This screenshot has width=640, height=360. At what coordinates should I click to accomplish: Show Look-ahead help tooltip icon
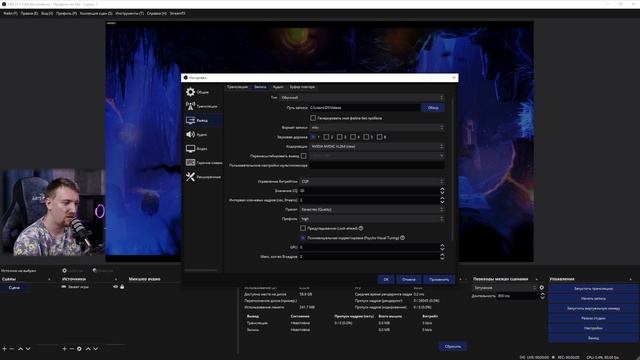361,228
